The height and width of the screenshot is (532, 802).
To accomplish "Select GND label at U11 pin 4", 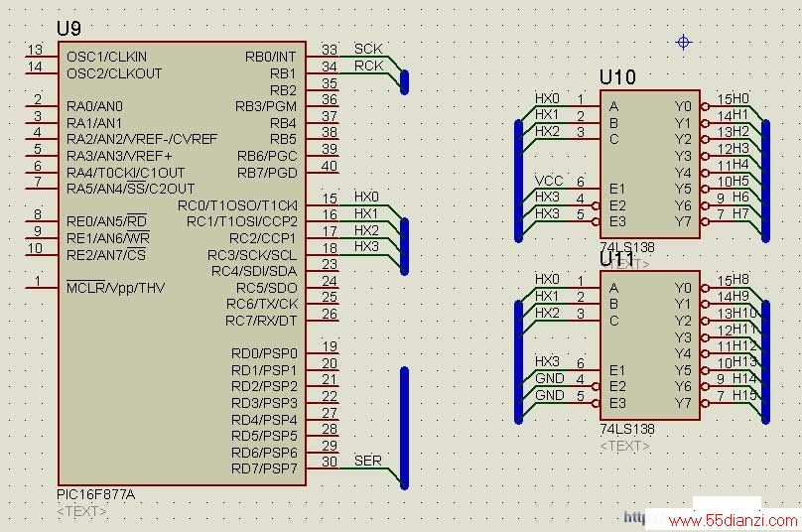I will pyautogui.click(x=549, y=378).
